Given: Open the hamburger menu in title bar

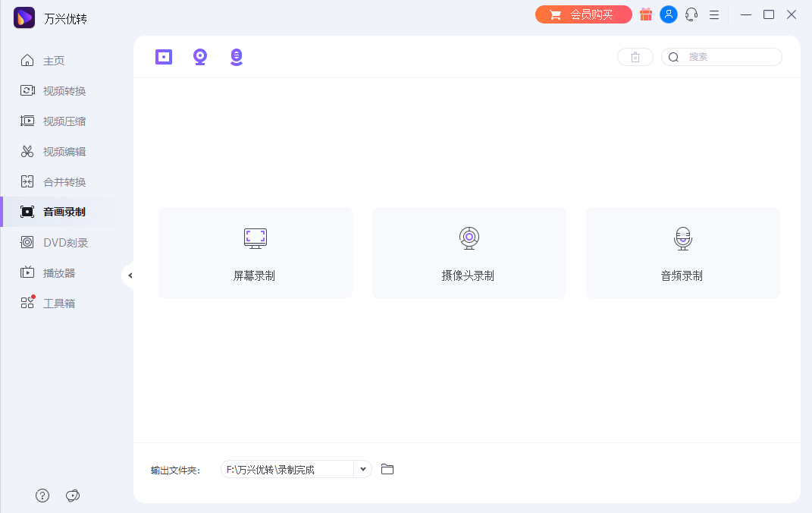Looking at the screenshot, I should click(x=713, y=14).
